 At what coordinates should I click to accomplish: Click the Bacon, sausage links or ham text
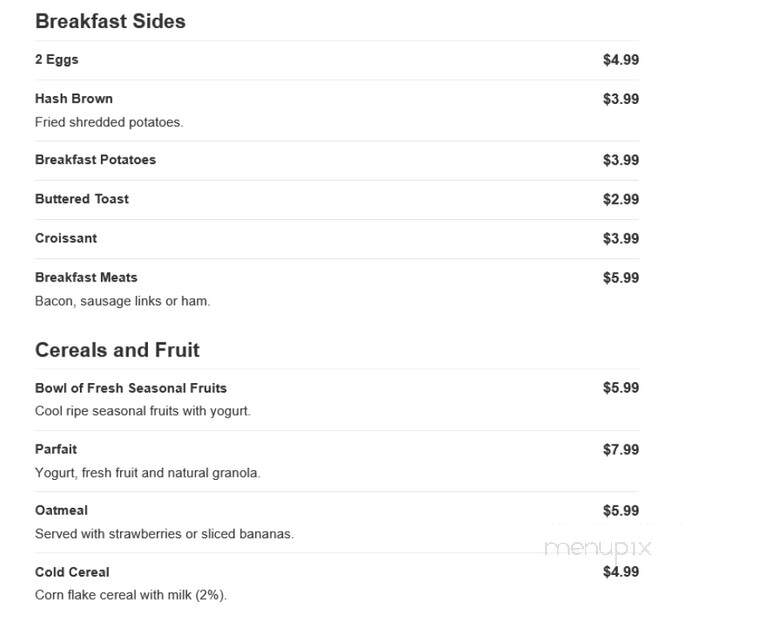tap(122, 301)
